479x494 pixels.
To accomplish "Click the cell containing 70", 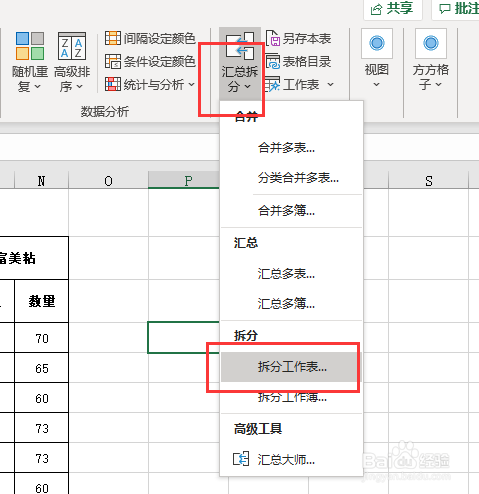I will [x=41, y=338].
